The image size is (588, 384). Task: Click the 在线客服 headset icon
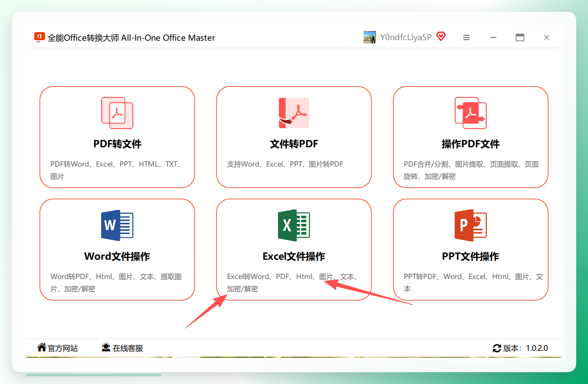tap(106, 348)
